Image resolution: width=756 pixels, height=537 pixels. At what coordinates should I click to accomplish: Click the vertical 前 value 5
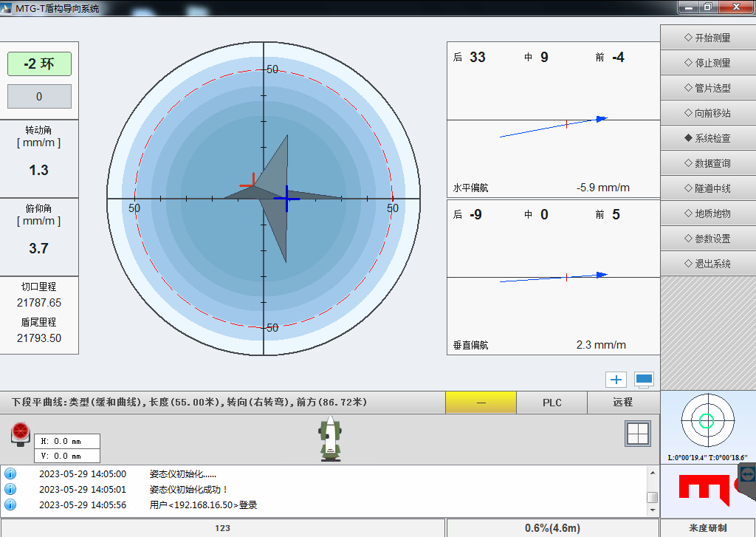616,214
